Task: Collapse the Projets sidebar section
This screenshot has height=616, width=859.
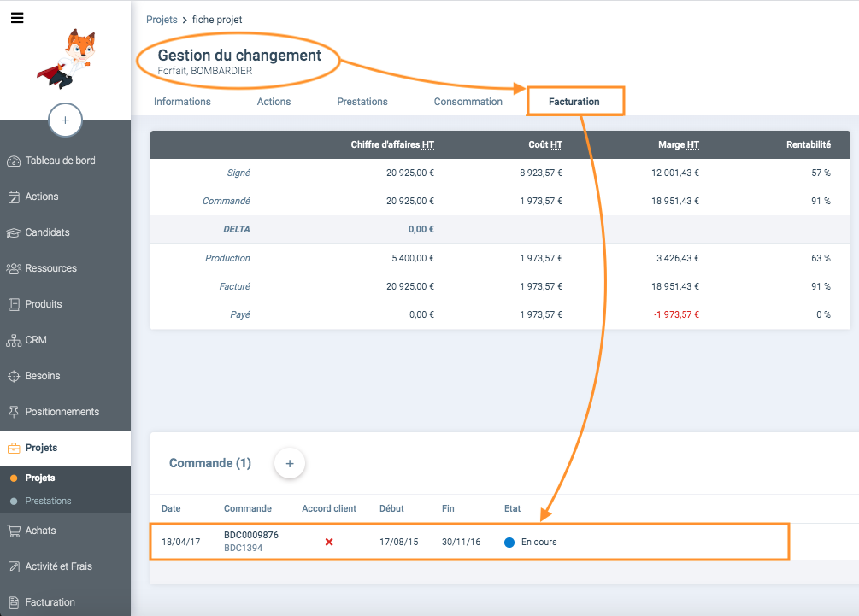Action: (x=41, y=448)
